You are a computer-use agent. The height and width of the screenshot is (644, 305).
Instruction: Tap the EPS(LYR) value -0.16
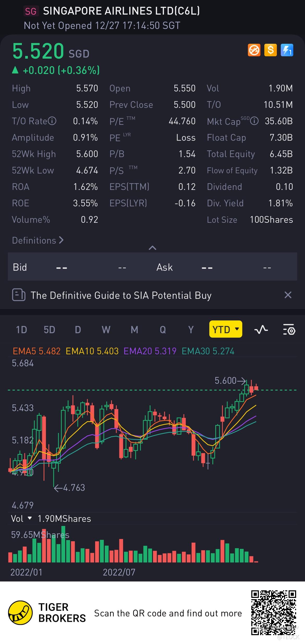pos(185,203)
